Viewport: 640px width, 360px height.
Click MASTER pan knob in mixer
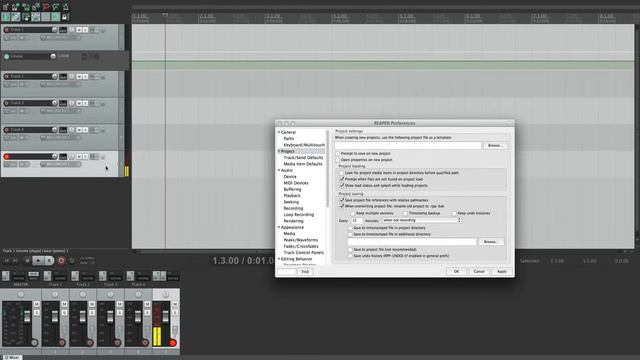21,294
